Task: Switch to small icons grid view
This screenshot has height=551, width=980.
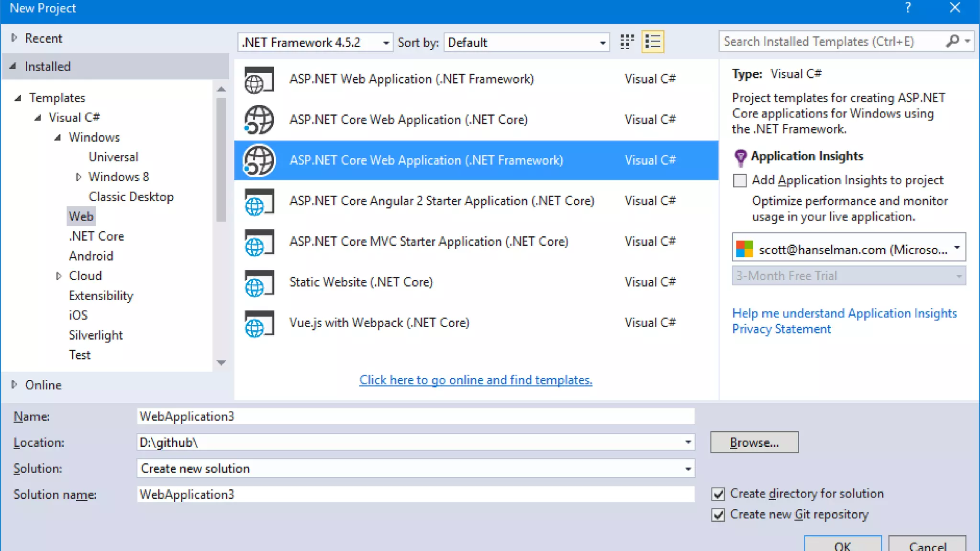Action: tap(627, 42)
